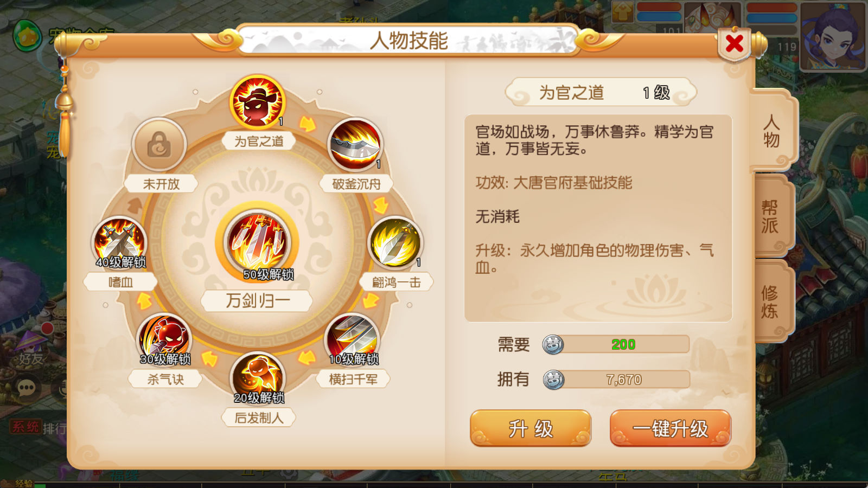868x488 pixels.
Task: Tap the owned silver amount 7,670 bar
Action: pyautogui.click(x=617, y=380)
